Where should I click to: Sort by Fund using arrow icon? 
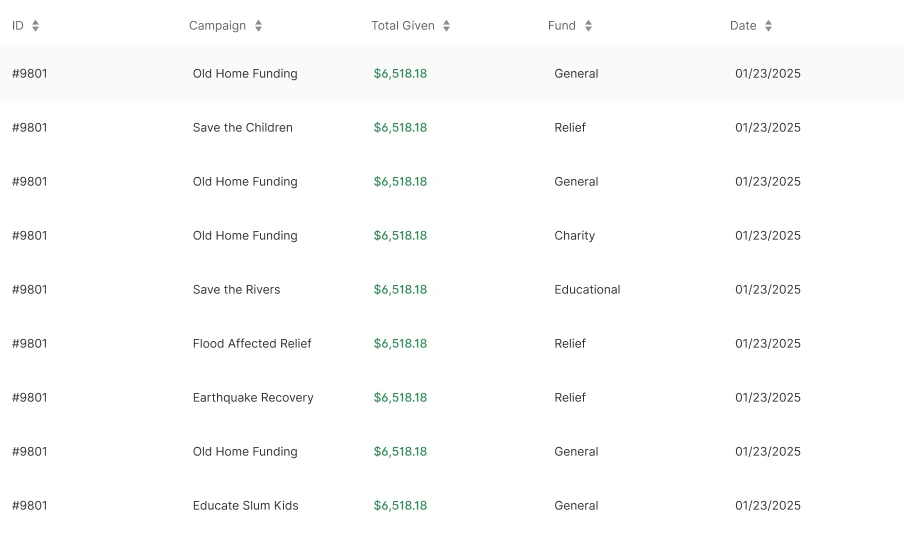[x=588, y=25]
